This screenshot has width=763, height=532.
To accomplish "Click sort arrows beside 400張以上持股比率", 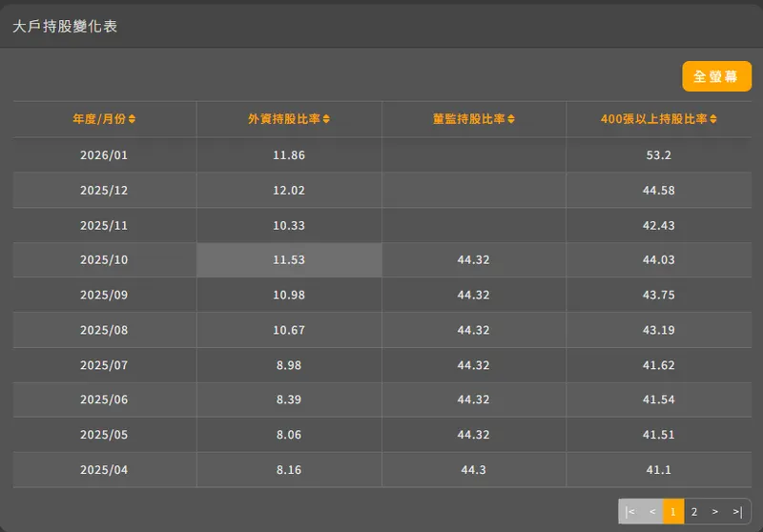I will tap(713, 119).
